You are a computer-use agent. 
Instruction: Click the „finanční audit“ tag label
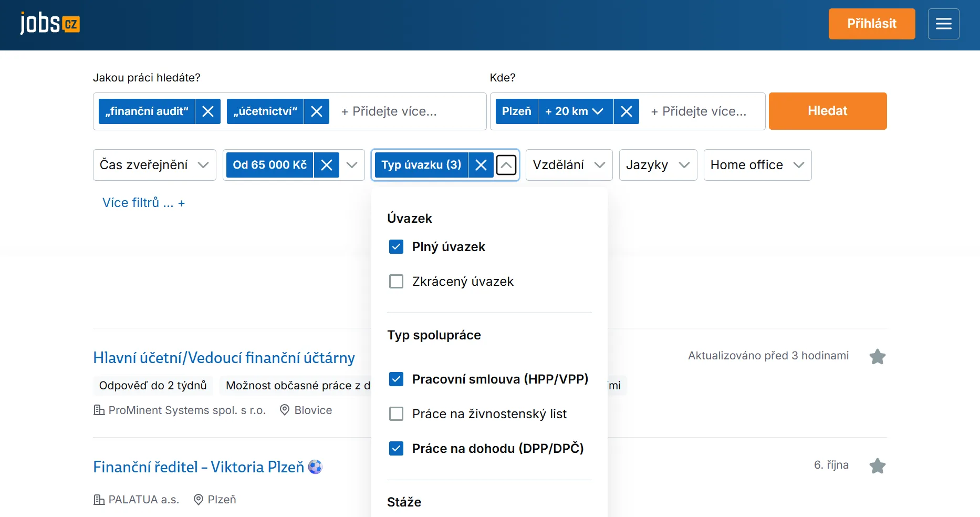[x=147, y=111]
